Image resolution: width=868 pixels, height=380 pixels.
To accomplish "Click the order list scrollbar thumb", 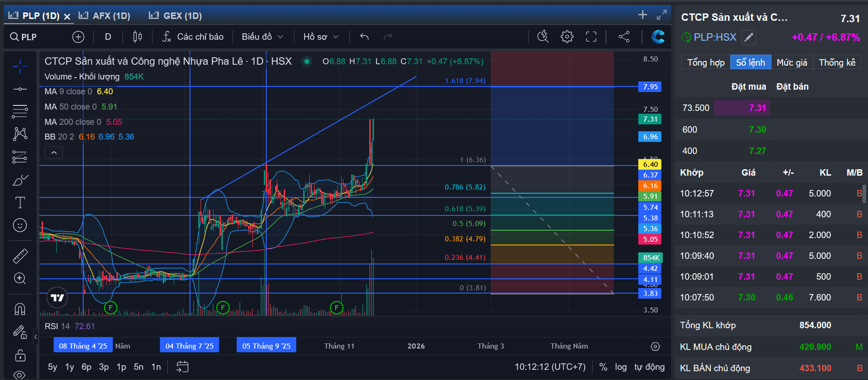I will click(864, 194).
